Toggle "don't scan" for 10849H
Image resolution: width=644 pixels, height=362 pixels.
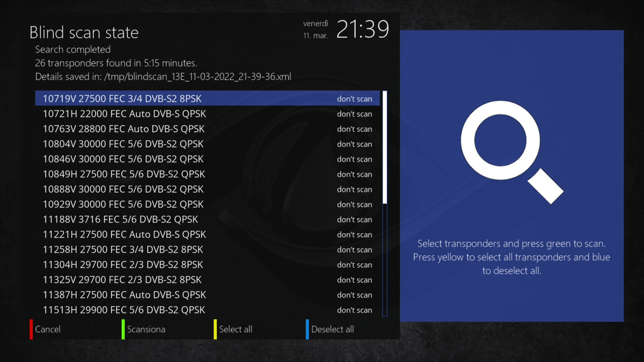(355, 174)
